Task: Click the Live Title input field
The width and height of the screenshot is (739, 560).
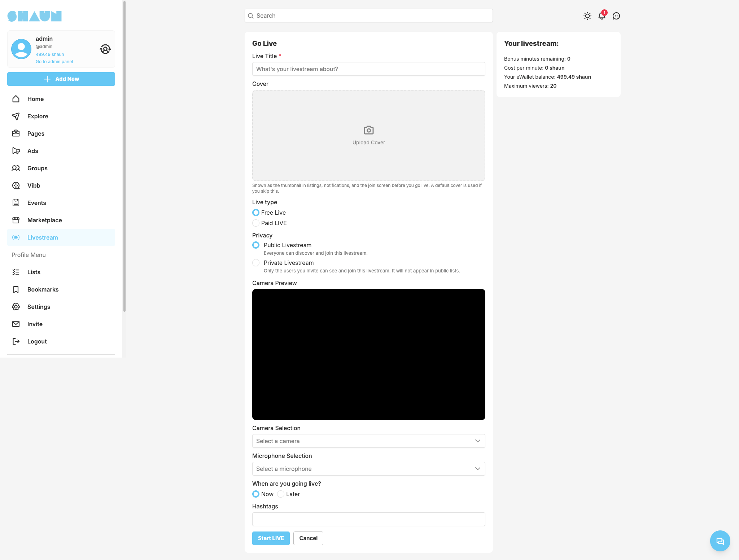Action: point(368,69)
